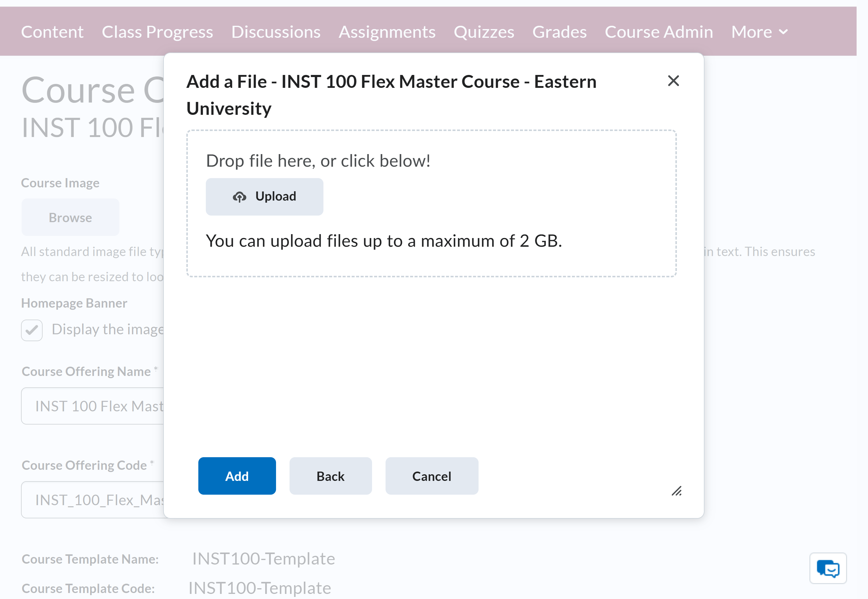Open Assignments in the navbar

tap(387, 31)
